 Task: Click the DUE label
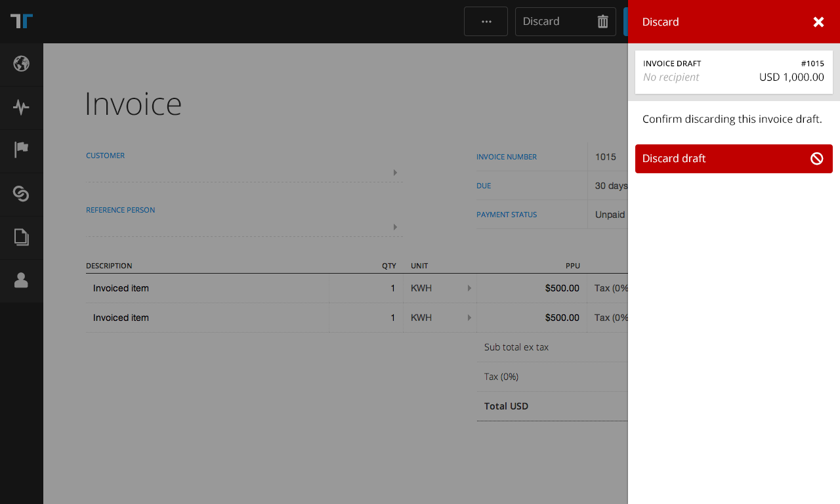(484, 186)
